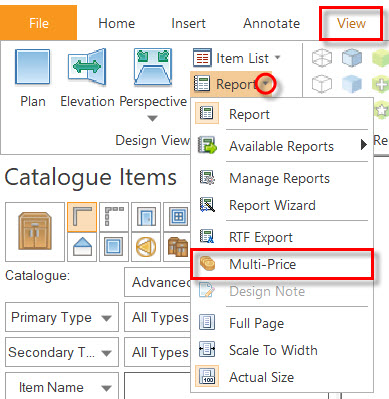Expand Available Reports submenu arrow
389x399 pixels.
pyautogui.click(x=364, y=145)
